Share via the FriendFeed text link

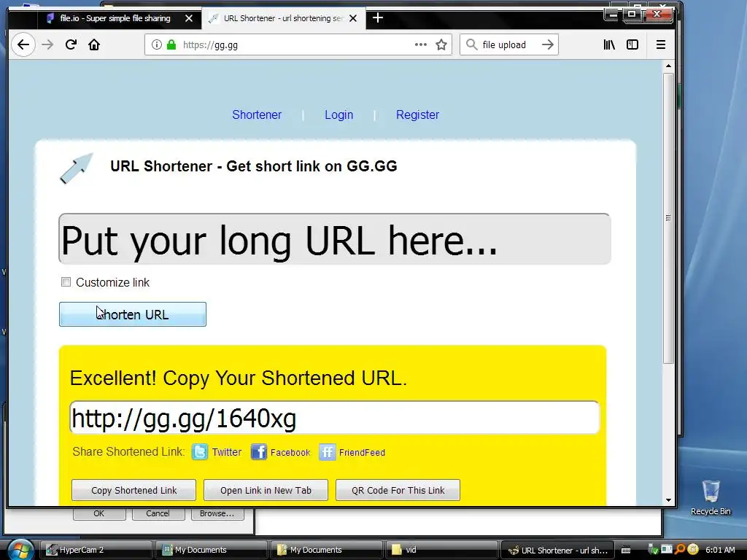[x=362, y=452]
